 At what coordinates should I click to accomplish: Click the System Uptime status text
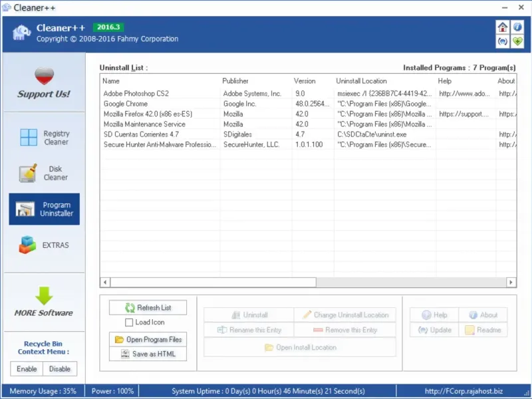tap(268, 391)
